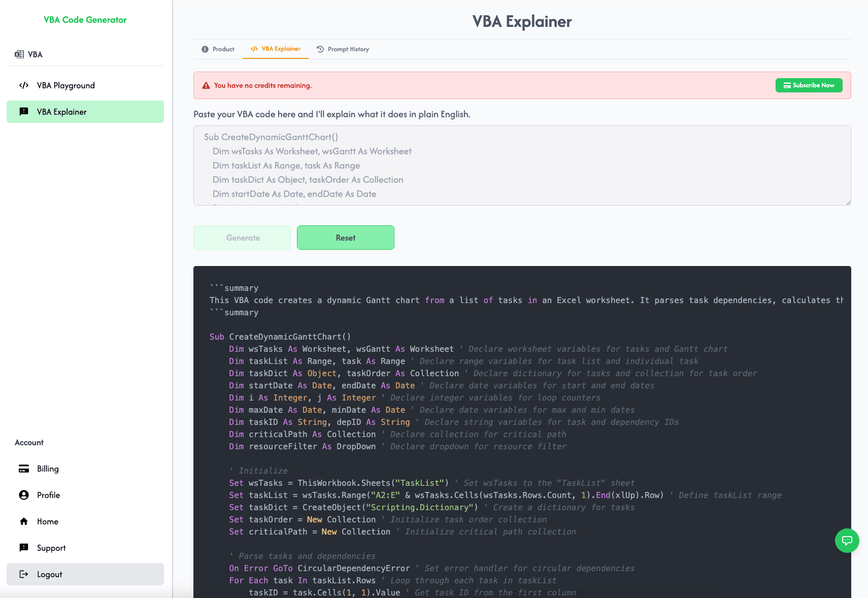Open the VBA Code Generator logo link
The width and height of the screenshot is (868, 598).
click(x=85, y=20)
